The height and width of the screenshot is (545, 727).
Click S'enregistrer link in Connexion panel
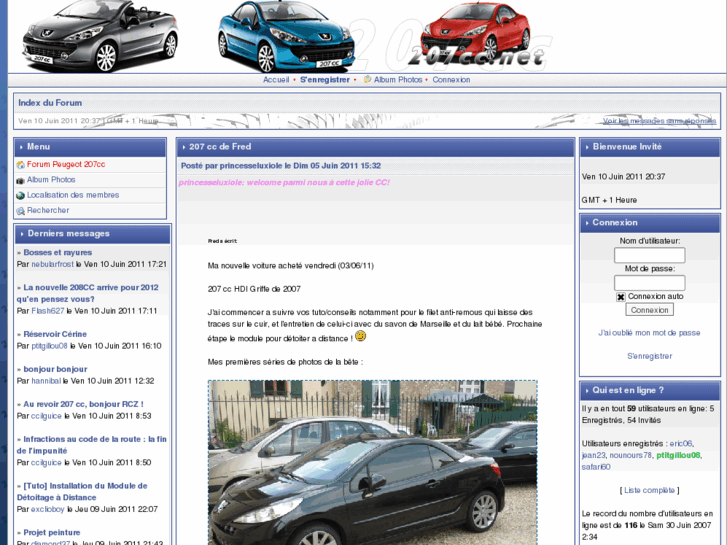650,356
